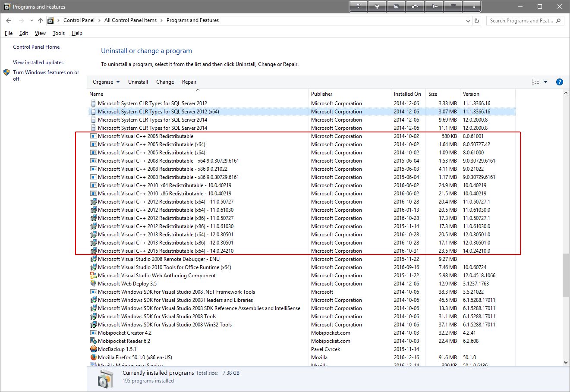Click the pin button in the title bar
This screenshot has width=570, height=392.
[435, 6]
